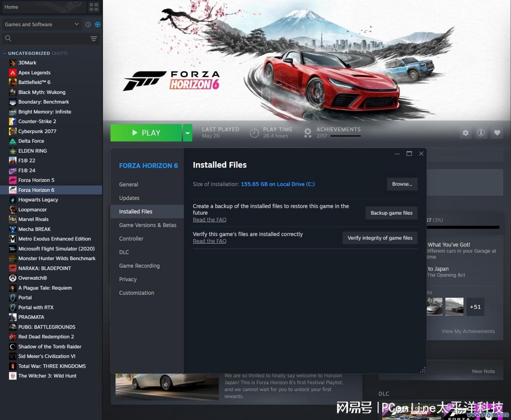This screenshot has width=511, height=420.
Task: Select Delta Force game icon
Action: coord(13,141)
